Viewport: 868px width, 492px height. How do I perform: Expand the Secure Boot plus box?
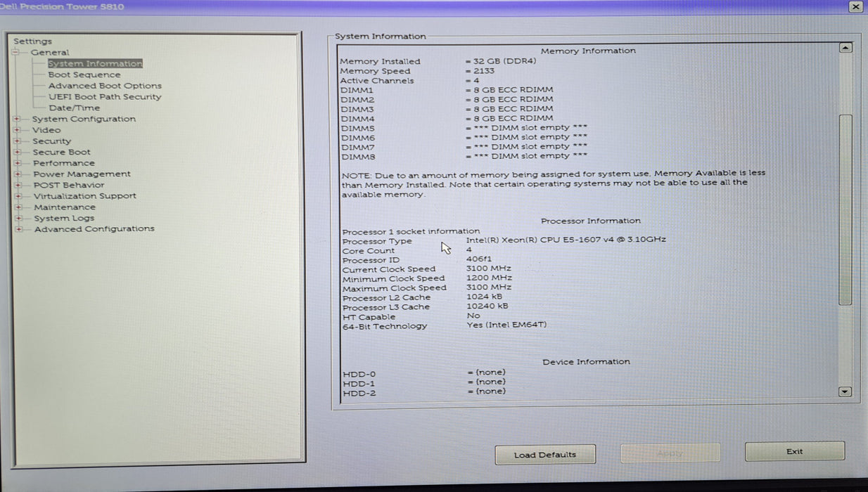coord(17,152)
